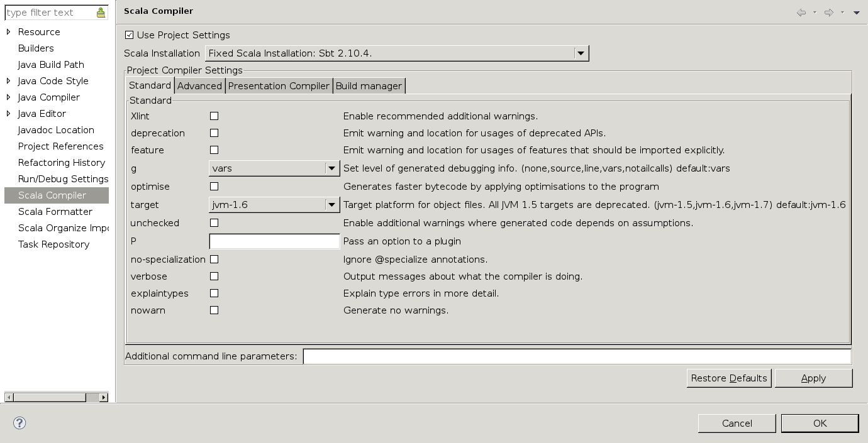Click the clear filter text icon
Viewport: 868px width, 443px height.
(101, 13)
